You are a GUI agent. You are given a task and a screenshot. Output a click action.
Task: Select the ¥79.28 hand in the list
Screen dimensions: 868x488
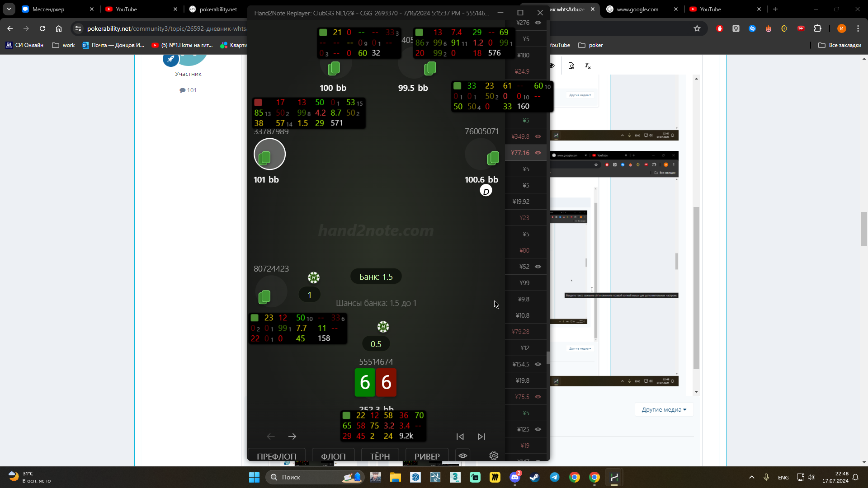[x=525, y=332]
